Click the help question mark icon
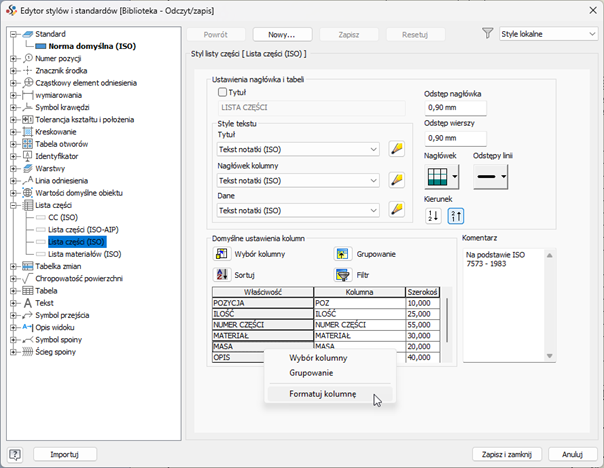Image resolution: width=604 pixels, height=468 pixels. pos(16,454)
